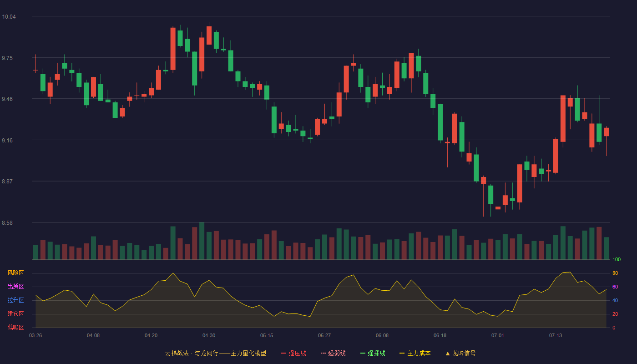Click the yellow dashed 主力成本 legend marker
Image resolution: width=637 pixels, height=364 pixels.
402,353
